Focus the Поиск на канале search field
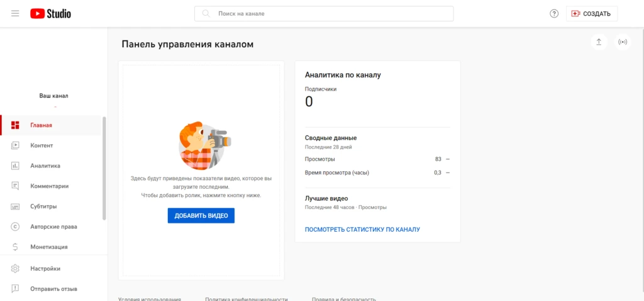 [x=324, y=14]
